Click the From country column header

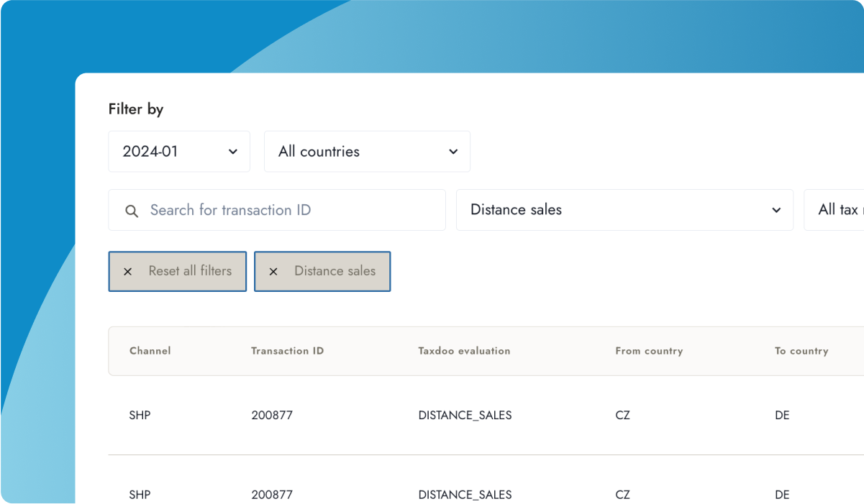coord(649,351)
